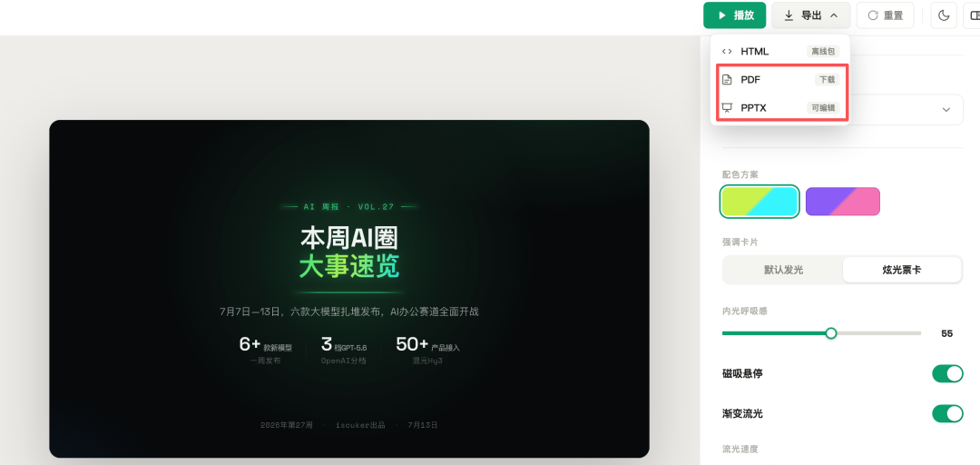Toggle the 渐变流光 switch
The image size is (980, 465).
coord(947,413)
